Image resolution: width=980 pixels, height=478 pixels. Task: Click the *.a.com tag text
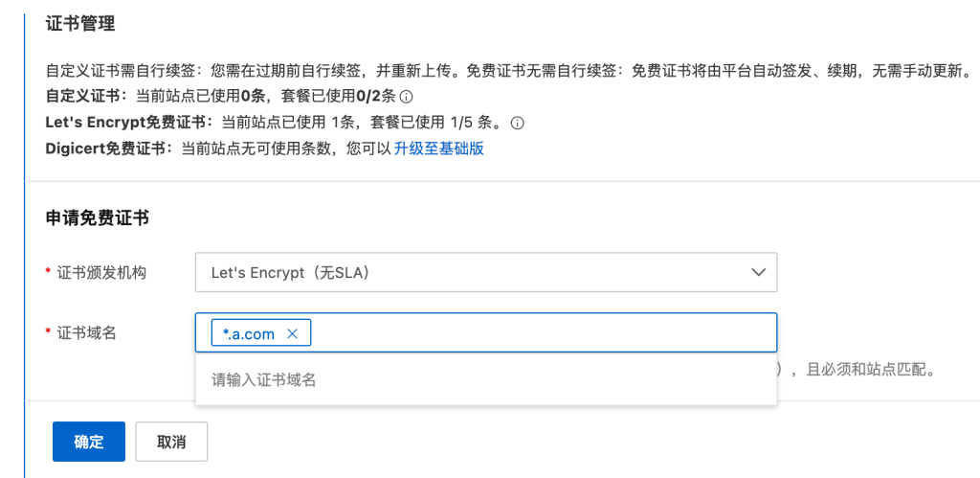(x=249, y=333)
